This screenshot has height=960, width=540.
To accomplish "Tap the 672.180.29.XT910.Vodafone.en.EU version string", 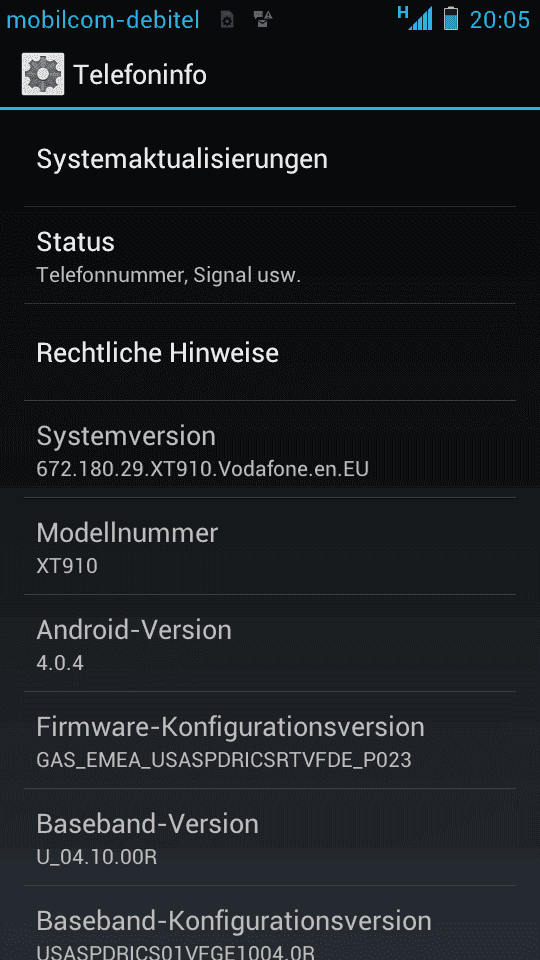I will 203,470.
